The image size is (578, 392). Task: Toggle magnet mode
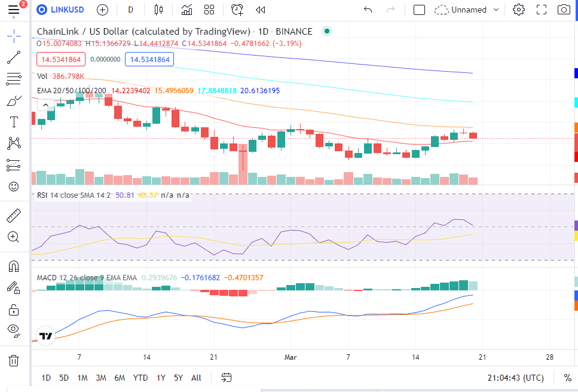(x=14, y=266)
